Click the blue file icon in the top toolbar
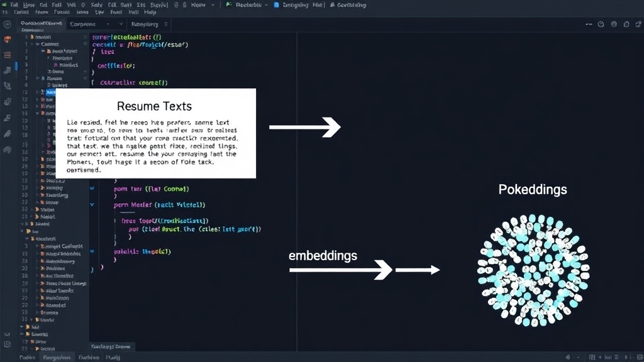Image resolution: width=644 pixels, height=362 pixels. 277,5
